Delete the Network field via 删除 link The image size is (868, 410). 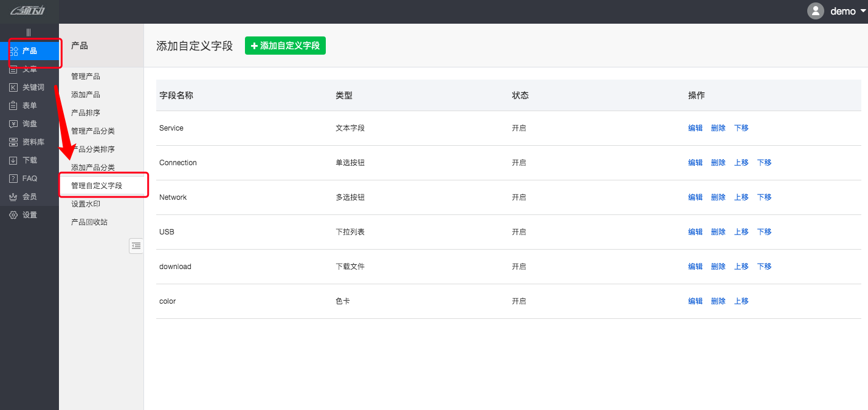718,197
